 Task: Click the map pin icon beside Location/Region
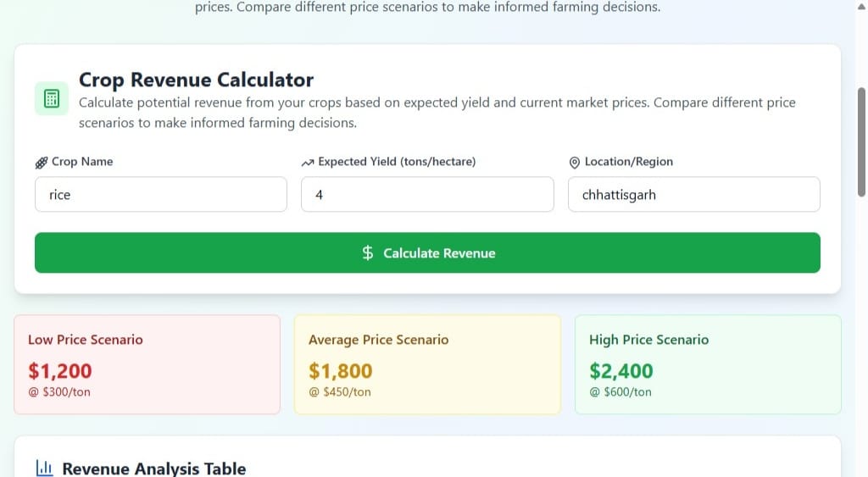[574, 163]
